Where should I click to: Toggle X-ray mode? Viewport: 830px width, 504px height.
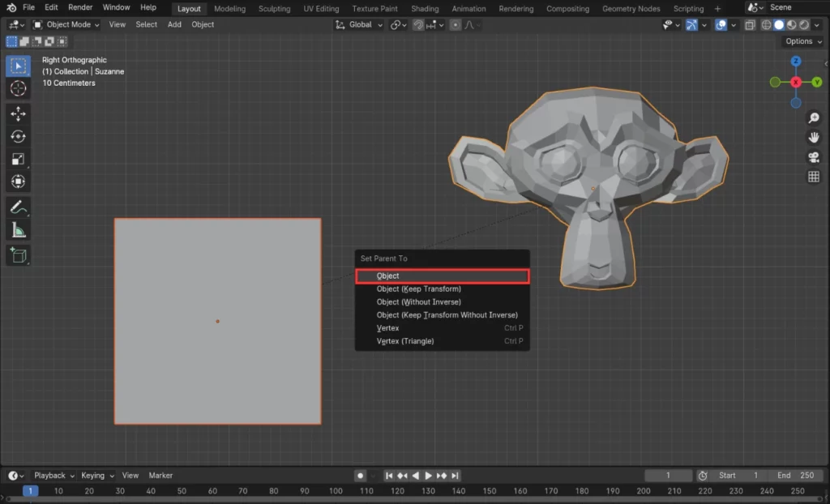[750, 25]
